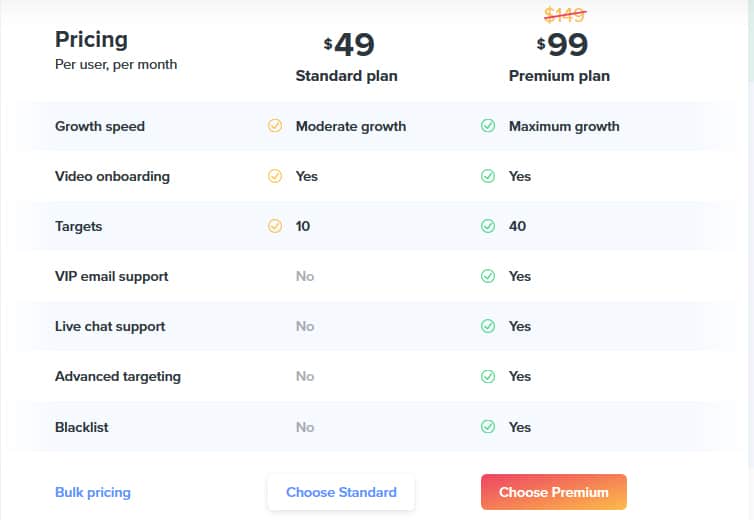The height and width of the screenshot is (520, 754).
Task: Choose the Standard plan button
Action: 341,492
